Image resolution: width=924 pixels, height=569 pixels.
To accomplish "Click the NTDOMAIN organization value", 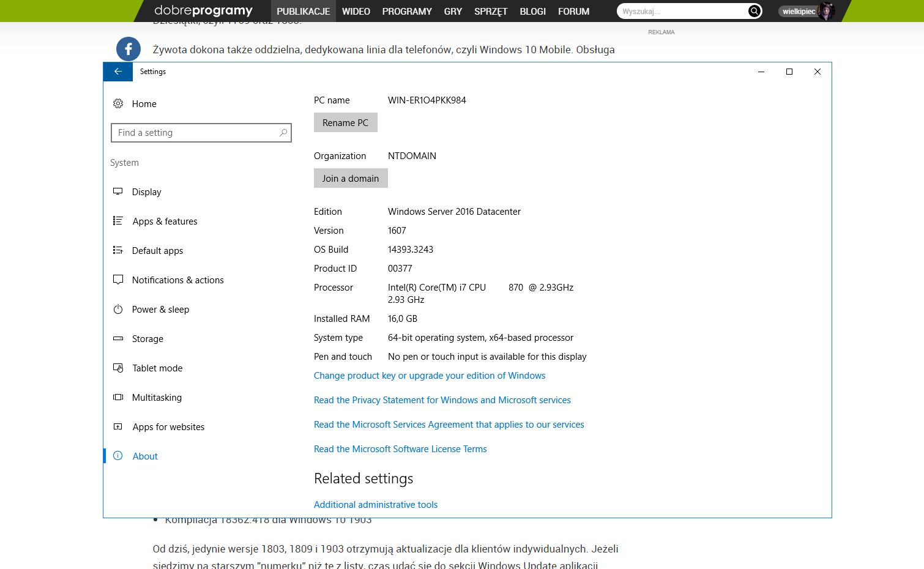I will [x=412, y=156].
